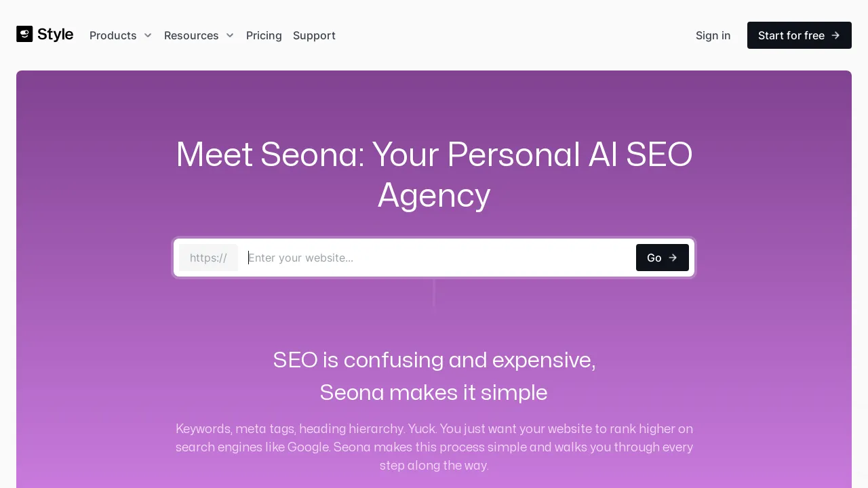Click the Sign in link

pyautogui.click(x=713, y=35)
